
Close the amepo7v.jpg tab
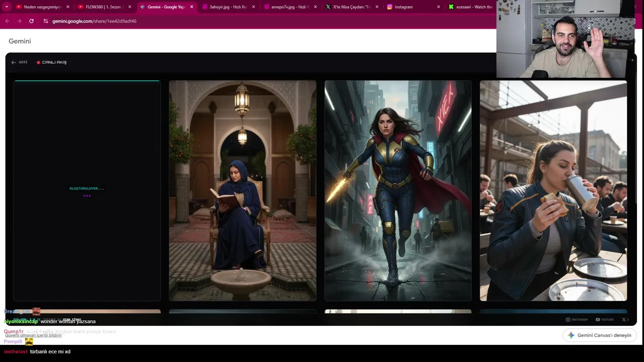pyautogui.click(x=315, y=7)
